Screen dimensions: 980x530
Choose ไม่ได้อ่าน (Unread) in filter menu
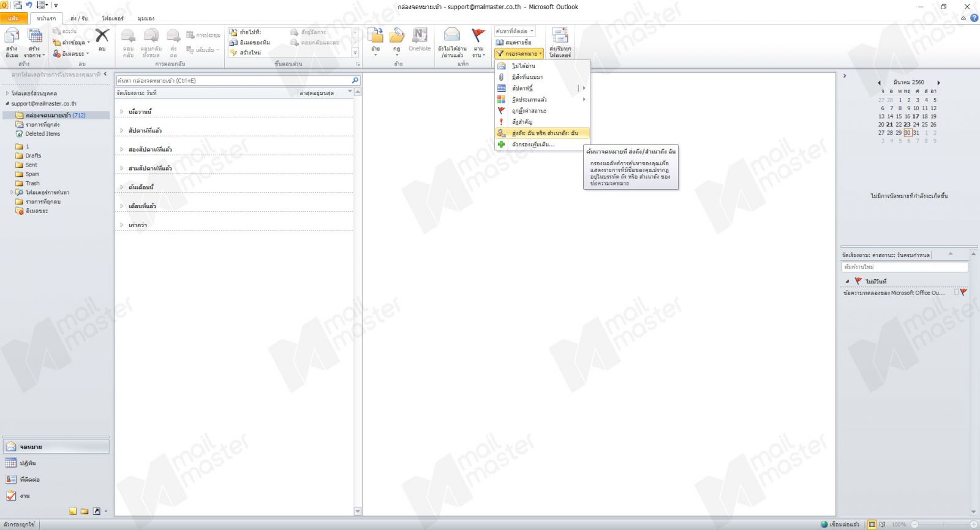(542, 65)
